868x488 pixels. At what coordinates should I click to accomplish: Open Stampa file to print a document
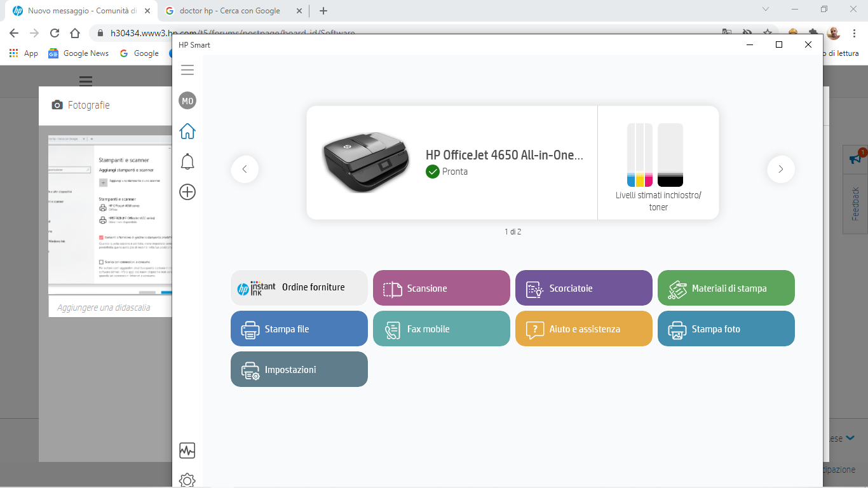point(299,329)
